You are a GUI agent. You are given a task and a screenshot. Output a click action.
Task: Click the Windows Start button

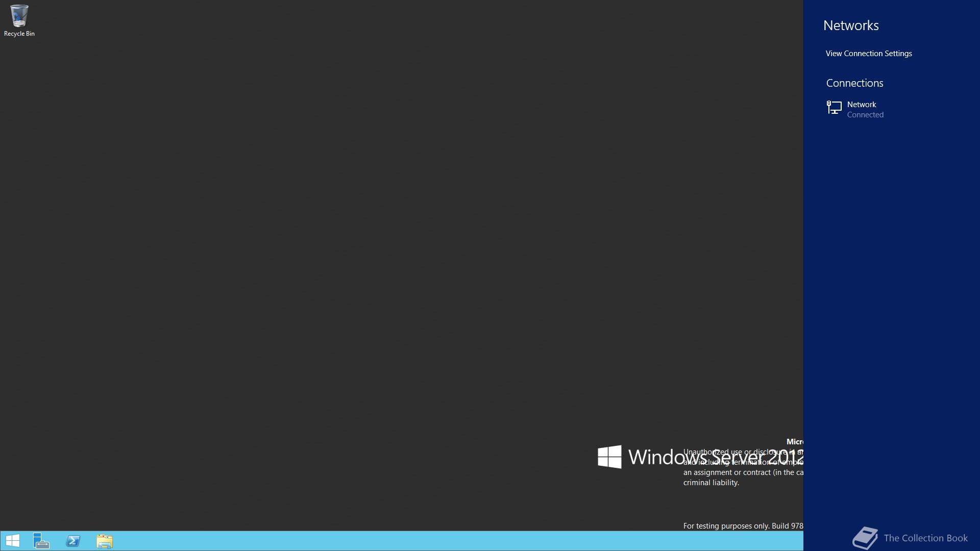click(12, 541)
